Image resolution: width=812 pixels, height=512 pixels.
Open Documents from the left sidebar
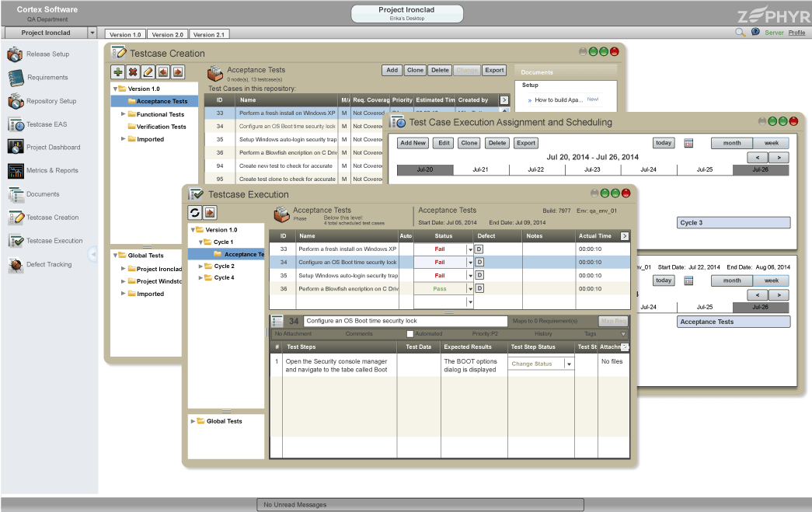[x=34, y=194]
